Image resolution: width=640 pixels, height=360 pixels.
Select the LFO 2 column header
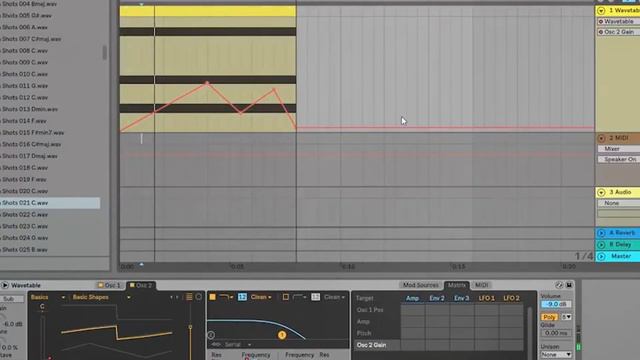pos(511,298)
